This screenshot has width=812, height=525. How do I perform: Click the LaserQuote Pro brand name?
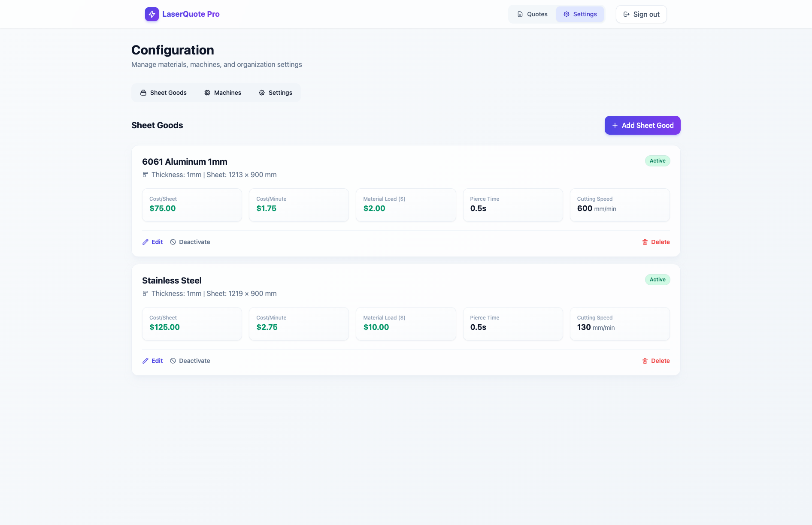click(191, 14)
